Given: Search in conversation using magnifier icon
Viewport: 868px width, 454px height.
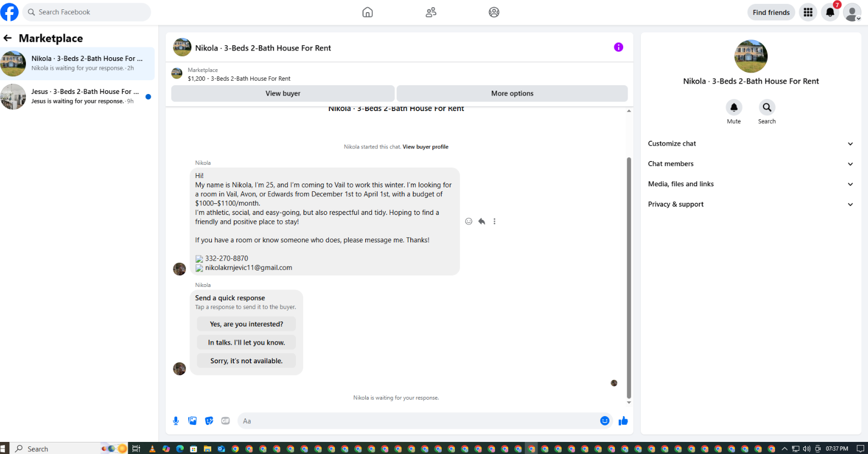Looking at the screenshot, I should click(x=767, y=107).
